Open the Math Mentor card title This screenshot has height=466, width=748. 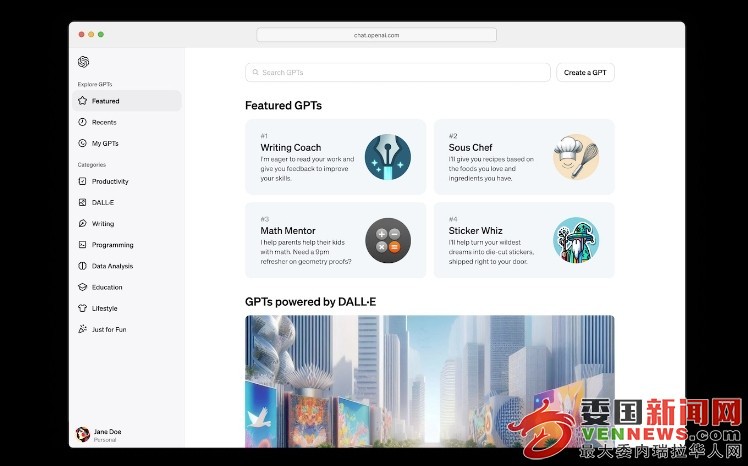coord(288,230)
